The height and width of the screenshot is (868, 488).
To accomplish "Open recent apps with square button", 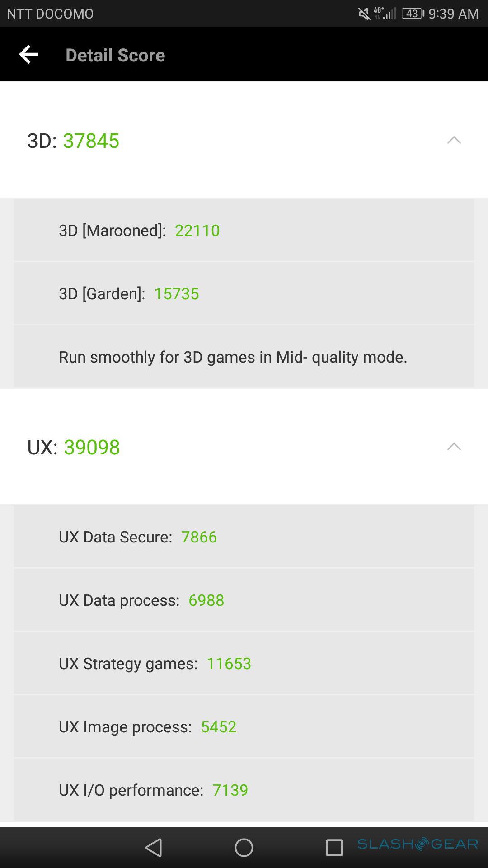I will (334, 848).
